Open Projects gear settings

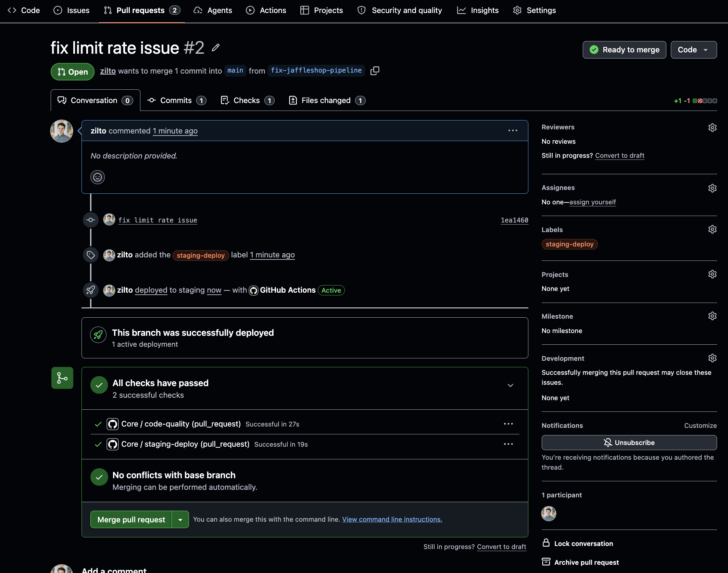tap(712, 274)
